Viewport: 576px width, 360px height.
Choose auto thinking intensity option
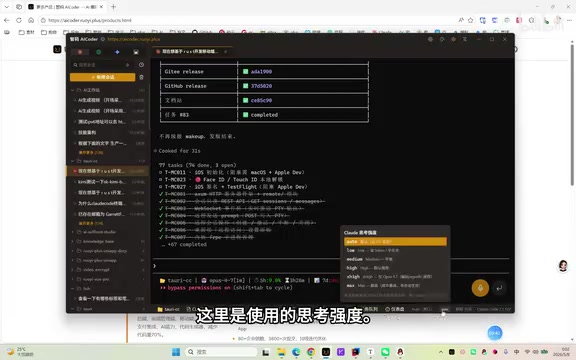coord(395,242)
